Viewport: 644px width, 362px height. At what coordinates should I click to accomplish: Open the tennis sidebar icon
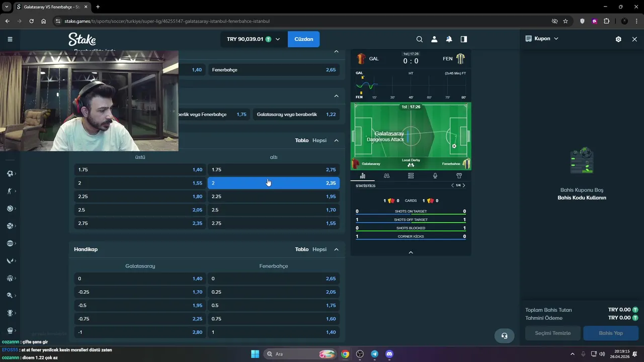(x=10, y=209)
